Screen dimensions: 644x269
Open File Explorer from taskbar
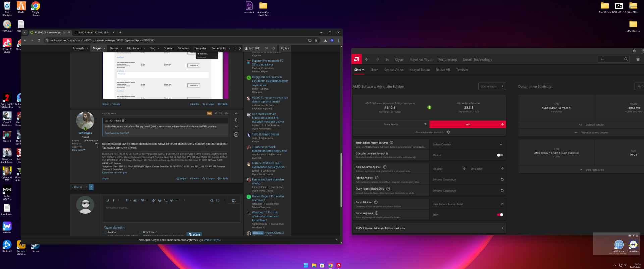(x=314, y=265)
